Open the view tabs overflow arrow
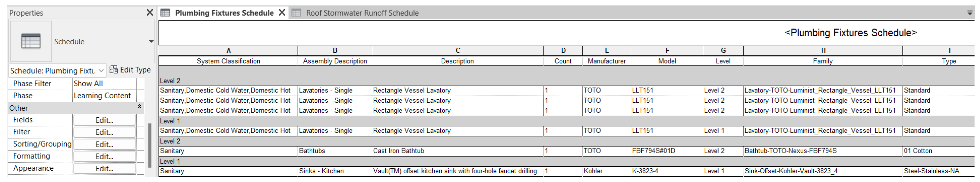This screenshot has width=980, height=182. coord(970,13)
